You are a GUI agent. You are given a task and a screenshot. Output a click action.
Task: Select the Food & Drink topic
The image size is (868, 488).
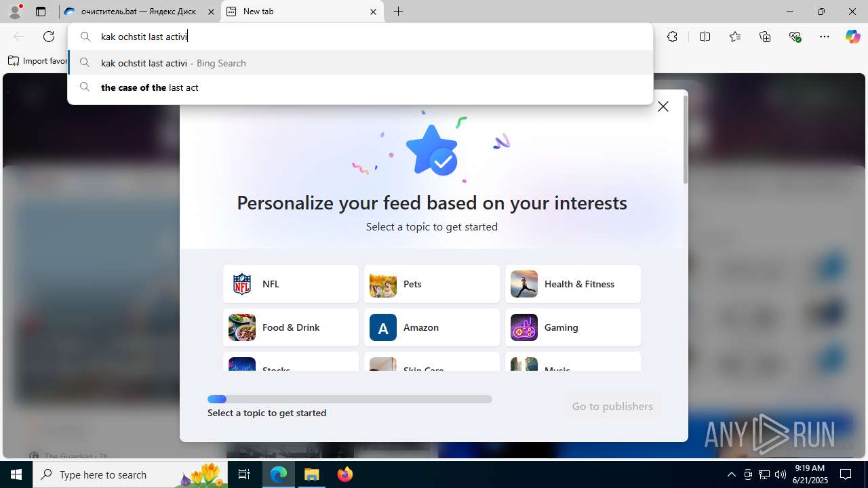[x=291, y=327]
